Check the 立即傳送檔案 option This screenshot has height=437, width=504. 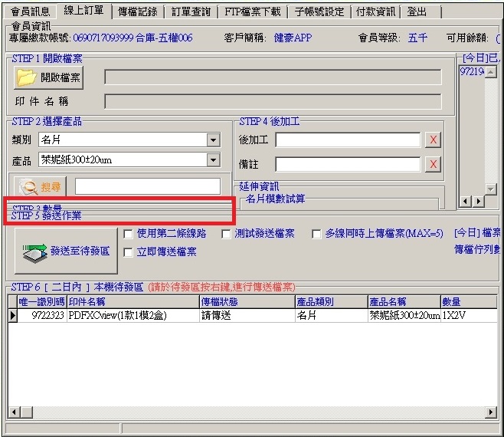[129, 252]
